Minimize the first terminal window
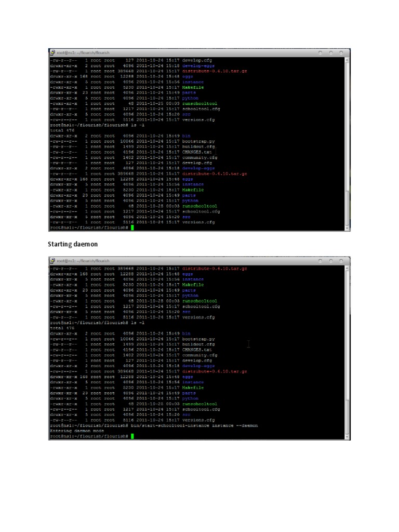399x532 pixels. 320,52
